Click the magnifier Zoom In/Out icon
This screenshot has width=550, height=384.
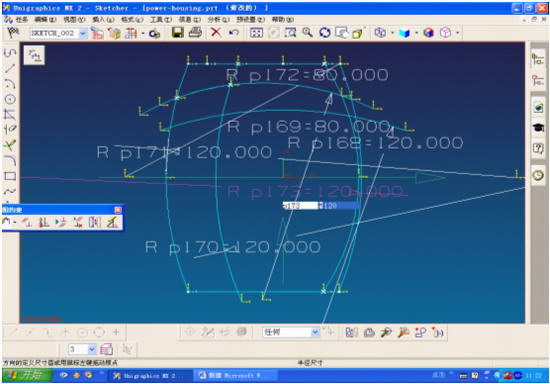coord(308,33)
